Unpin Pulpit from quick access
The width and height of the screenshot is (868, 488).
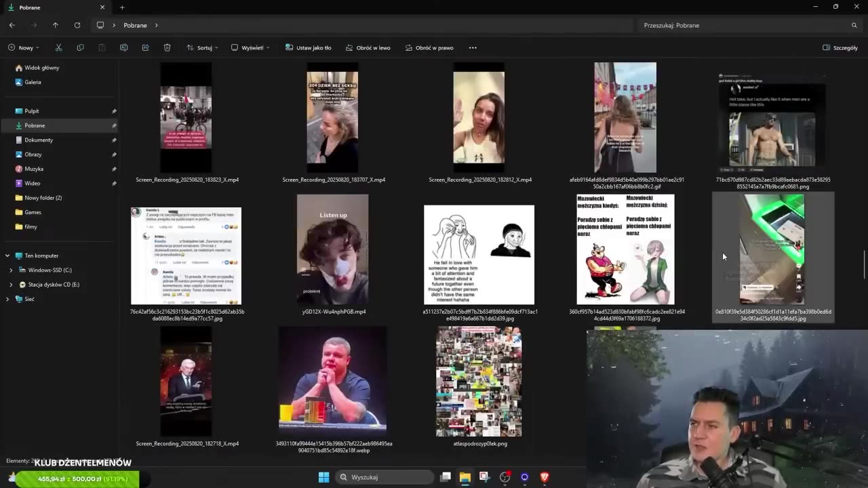click(x=114, y=111)
